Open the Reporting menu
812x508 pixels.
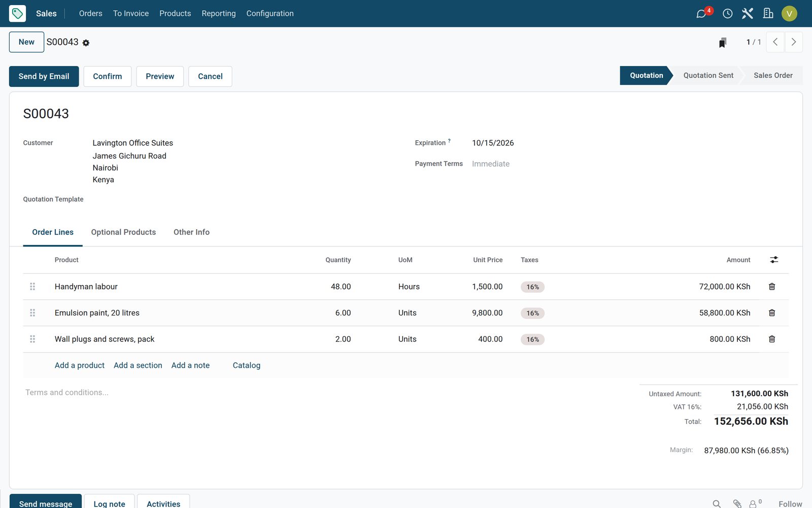(219, 13)
